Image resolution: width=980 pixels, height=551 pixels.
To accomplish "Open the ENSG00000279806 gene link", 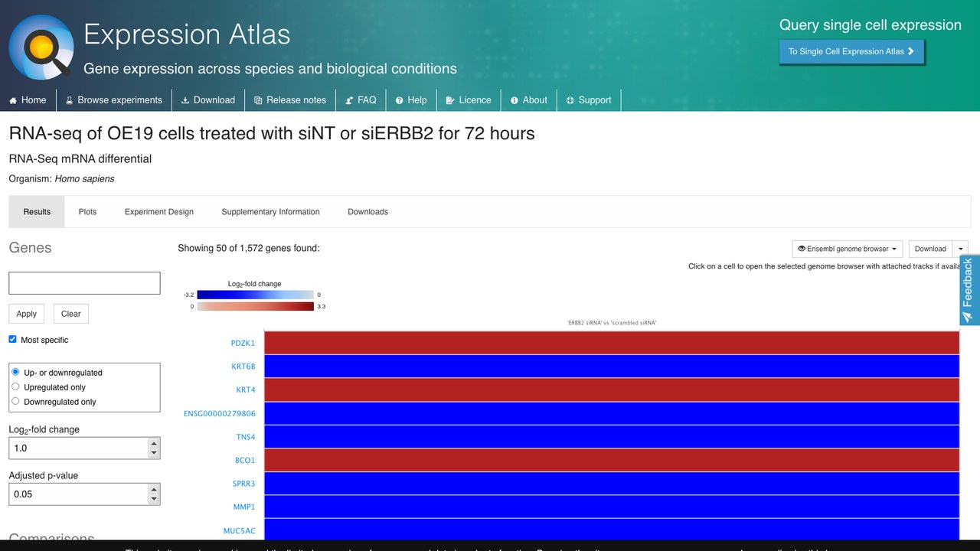I will coord(220,414).
